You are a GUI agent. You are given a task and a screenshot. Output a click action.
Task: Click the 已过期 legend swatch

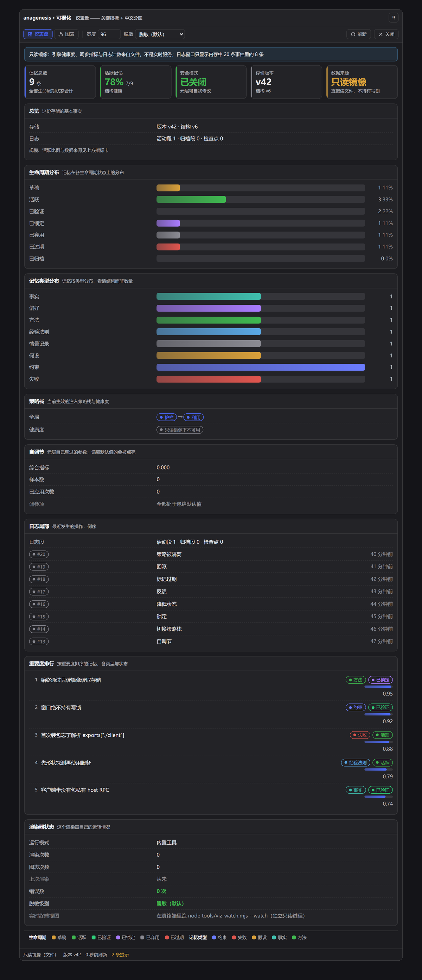[x=167, y=938]
